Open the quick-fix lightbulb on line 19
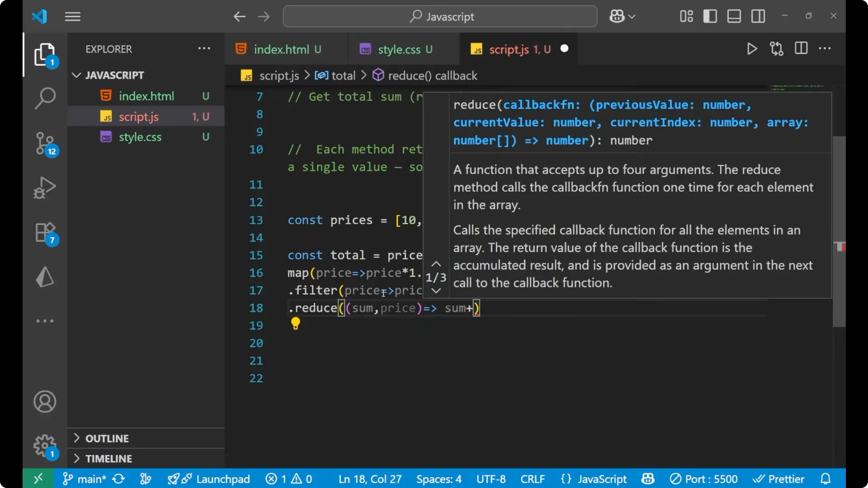Image resolution: width=868 pixels, height=488 pixels. click(295, 324)
